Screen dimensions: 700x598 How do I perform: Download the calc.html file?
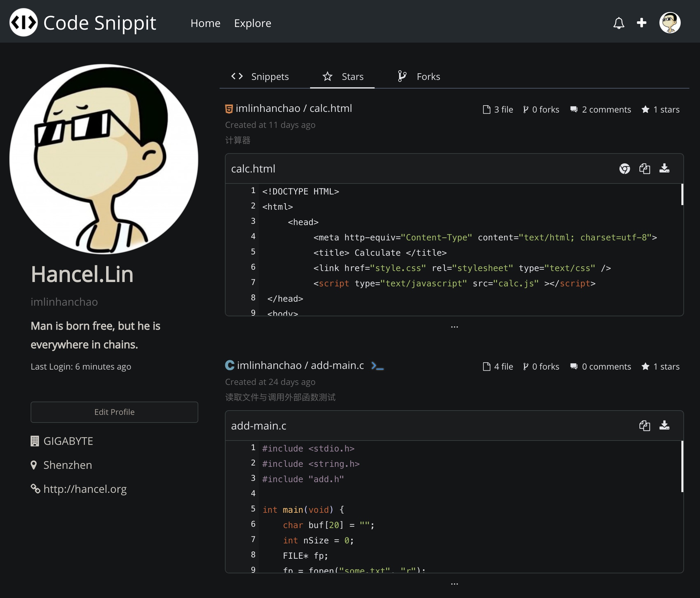pyautogui.click(x=664, y=168)
